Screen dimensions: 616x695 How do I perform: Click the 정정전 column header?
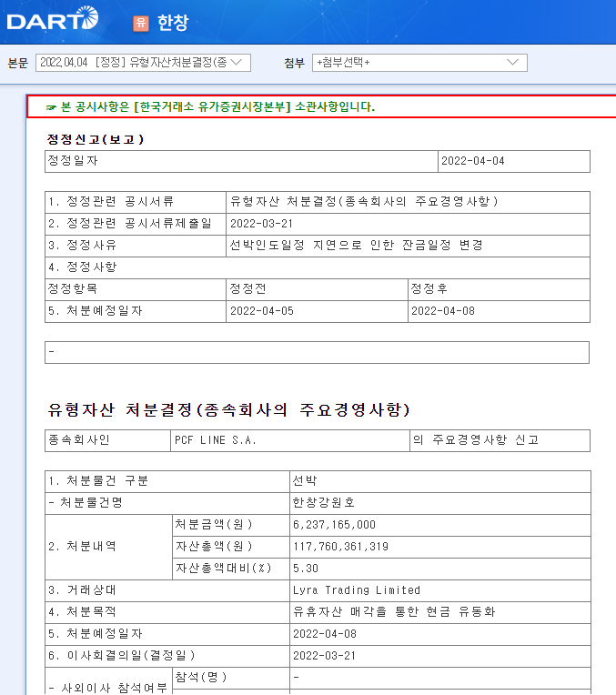point(317,289)
